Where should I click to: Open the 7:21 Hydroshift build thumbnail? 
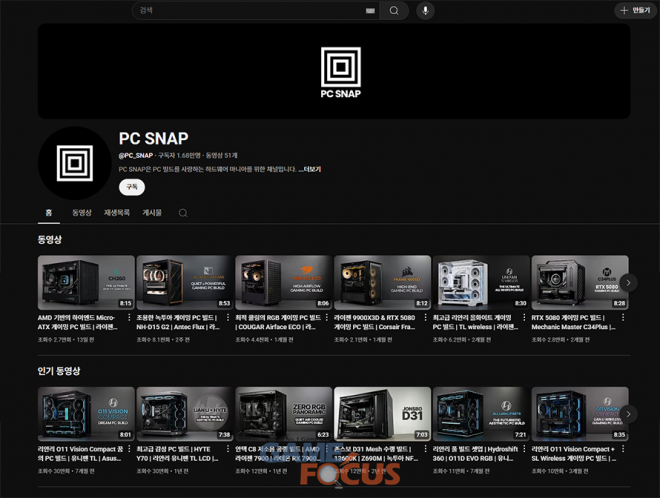(481, 414)
